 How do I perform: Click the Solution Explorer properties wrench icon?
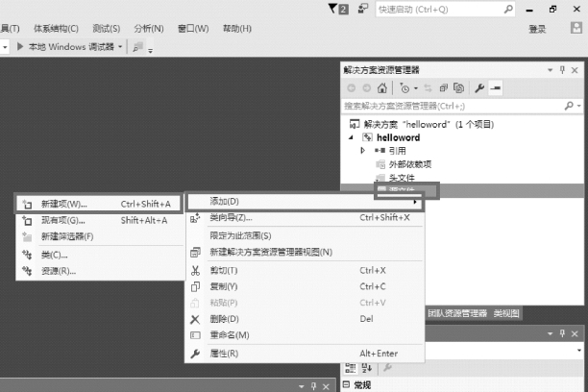pyautogui.click(x=479, y=88)
